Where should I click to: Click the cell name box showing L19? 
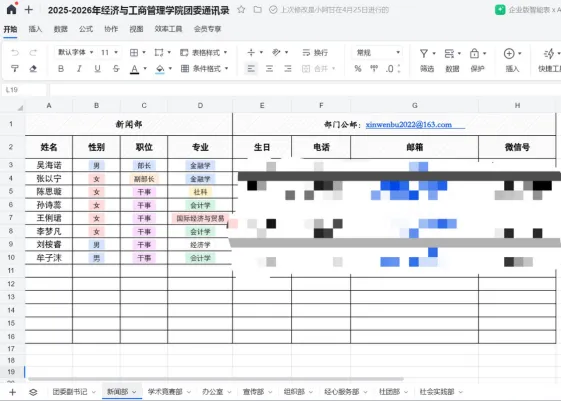24,90
